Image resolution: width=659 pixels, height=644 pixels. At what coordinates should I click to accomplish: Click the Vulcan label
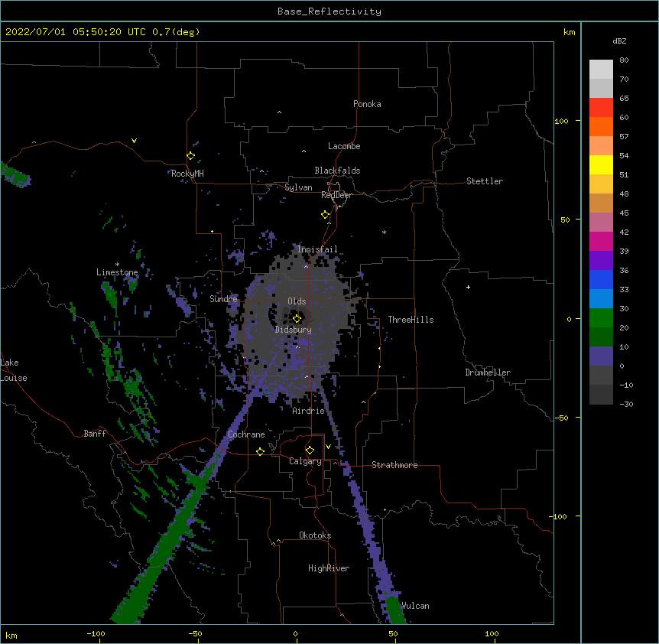click(x=415, y=606)
